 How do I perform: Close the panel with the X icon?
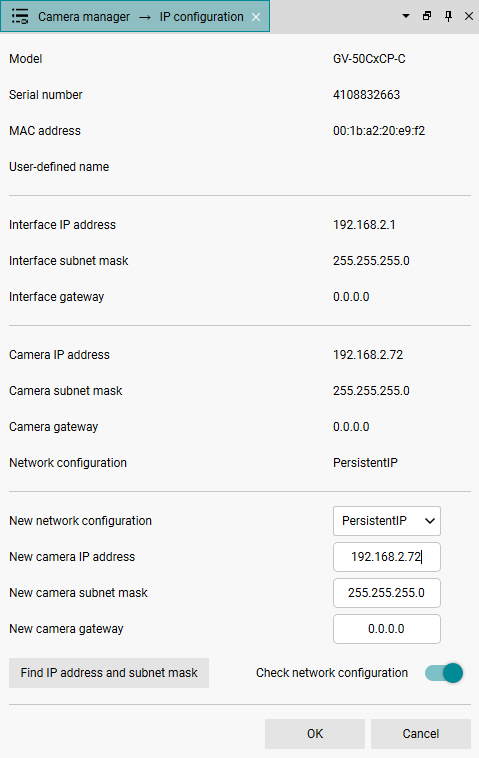(x=469, y=16)
